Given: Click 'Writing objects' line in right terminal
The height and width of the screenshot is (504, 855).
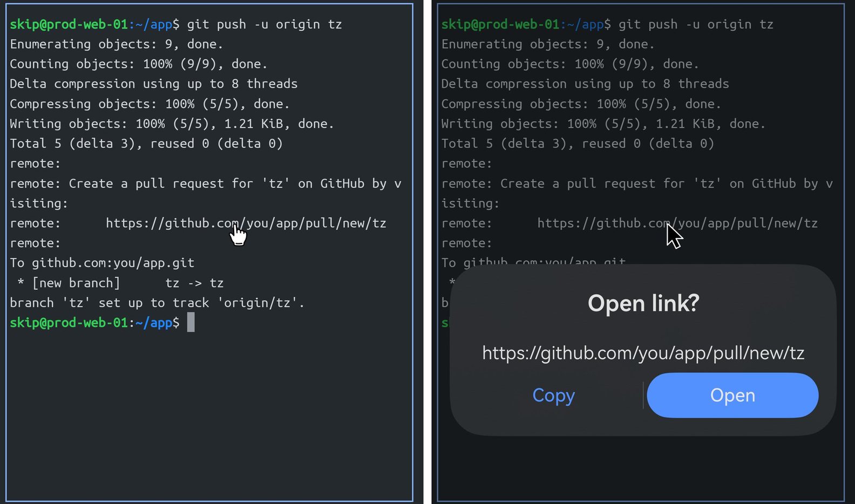Looking at the screenshot, I should 603,124.
